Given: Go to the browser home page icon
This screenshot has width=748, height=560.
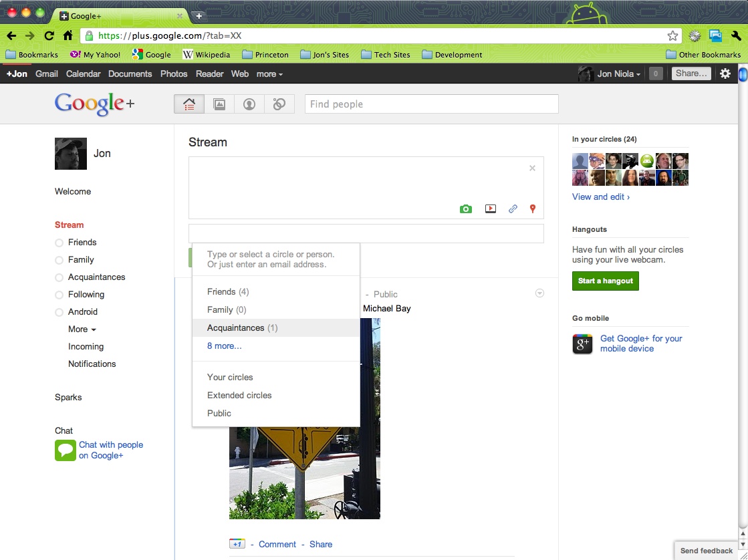Looking at the screenshot, I should point(68,36).
